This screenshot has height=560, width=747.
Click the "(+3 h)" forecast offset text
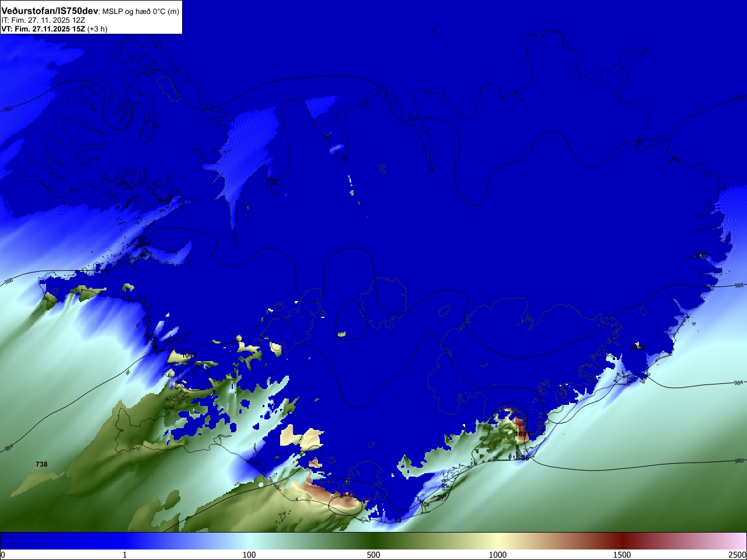(97, 29)
